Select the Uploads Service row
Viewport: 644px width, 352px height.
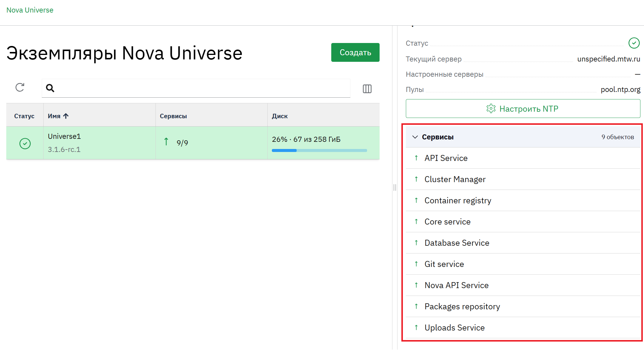click(x=523, y=328)
